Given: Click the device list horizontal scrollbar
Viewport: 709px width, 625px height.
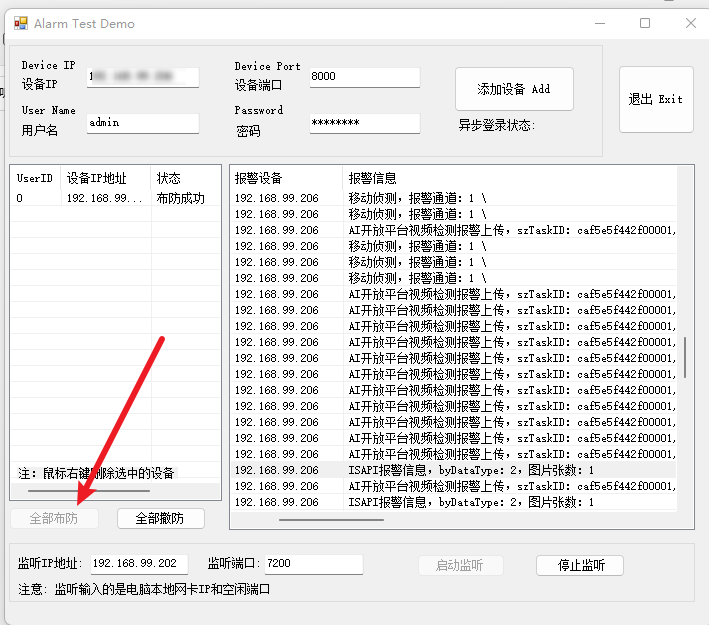Looking at the screenshot, I should pos(90,491).
